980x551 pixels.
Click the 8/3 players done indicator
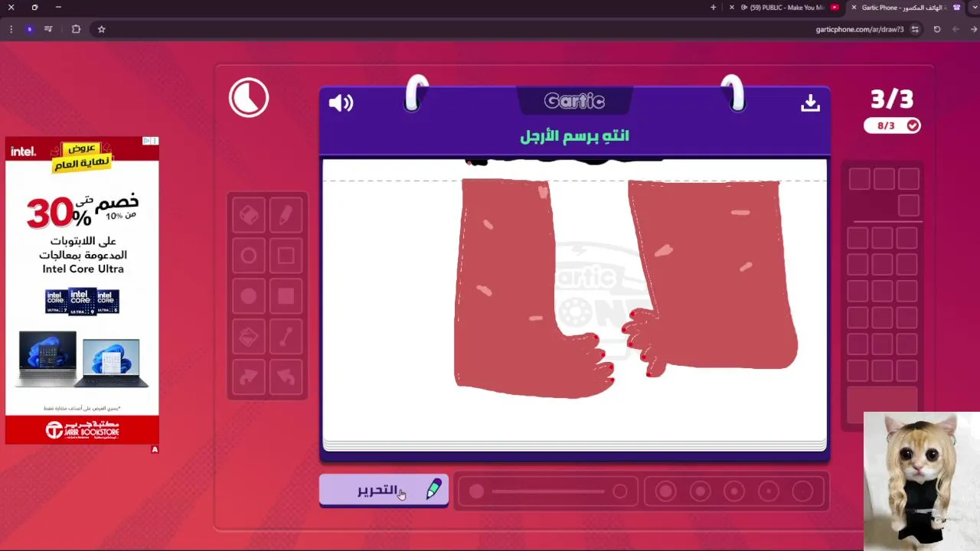892,126
